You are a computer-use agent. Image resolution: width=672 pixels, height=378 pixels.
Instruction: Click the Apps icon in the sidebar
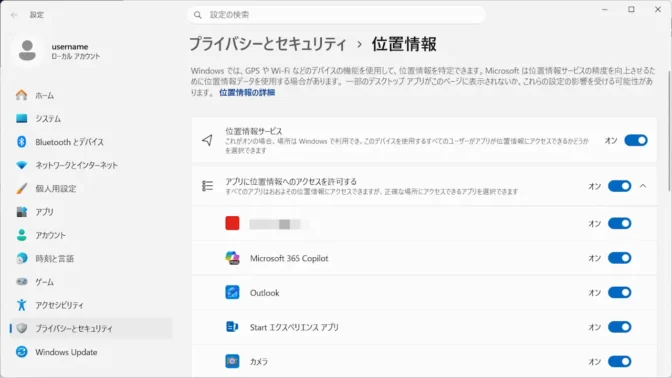(21, 212)
